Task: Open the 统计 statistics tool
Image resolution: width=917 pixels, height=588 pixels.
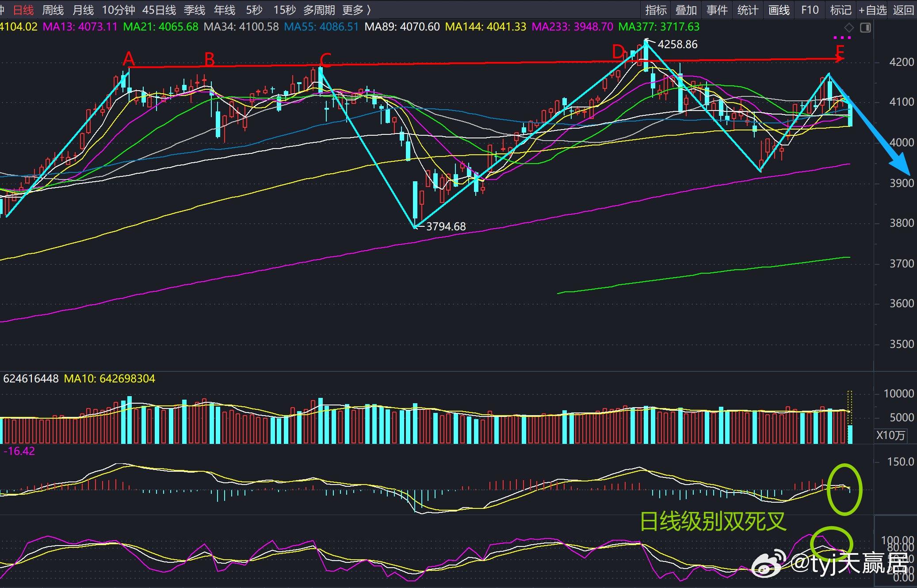Action: (748, 10)
